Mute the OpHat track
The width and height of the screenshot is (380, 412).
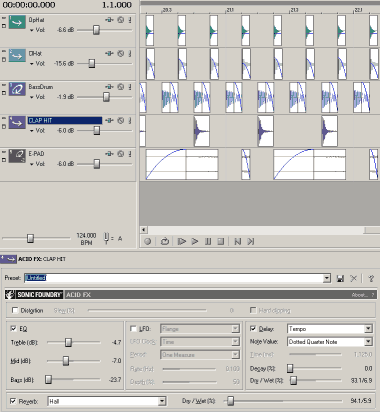click(x=121, y=20)
